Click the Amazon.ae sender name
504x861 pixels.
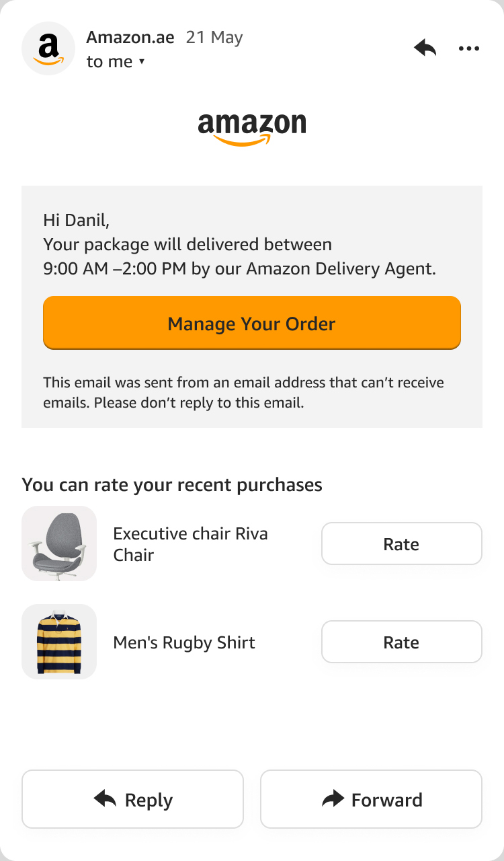pyautogui.click(x=130, y=38)
